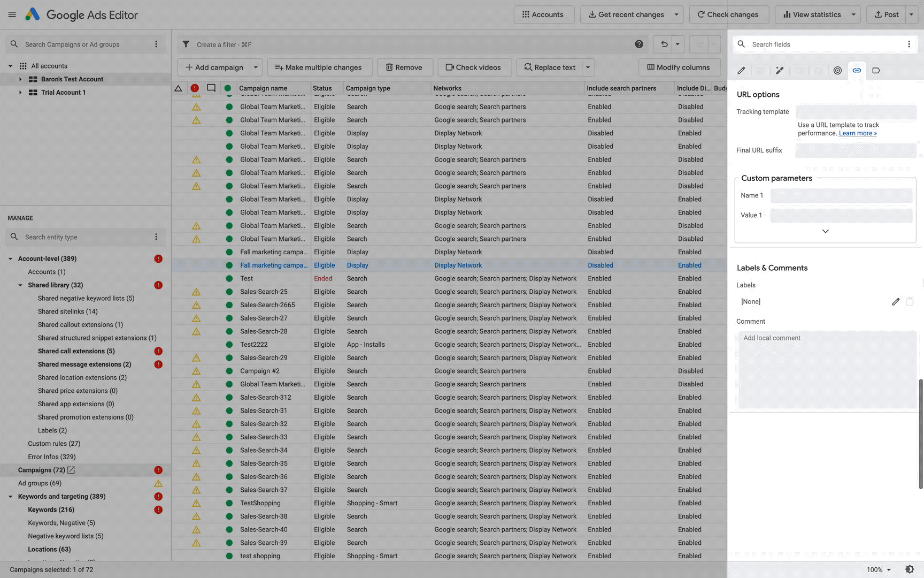This screenshot has height=578, width=924.
Task: Open entity type search options menu
Action: tap(156, 237)
